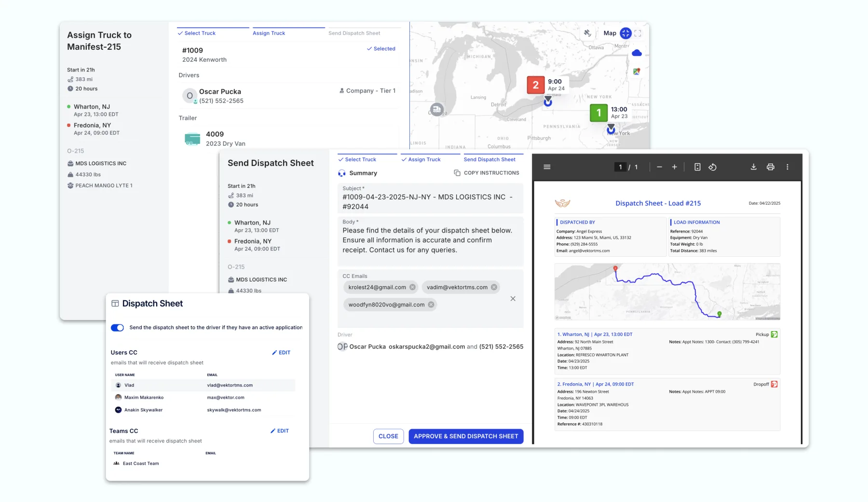The width and height of the screenshot is (868, 502).
Task: Click the fit-to-page icon in PDF toolbar
Action: [x=697, y=167]
